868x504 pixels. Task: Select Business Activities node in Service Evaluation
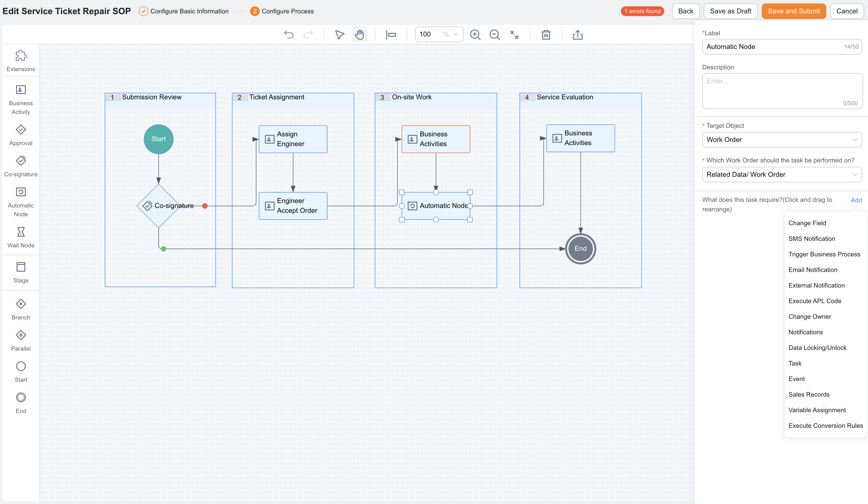tap(580, 138)
